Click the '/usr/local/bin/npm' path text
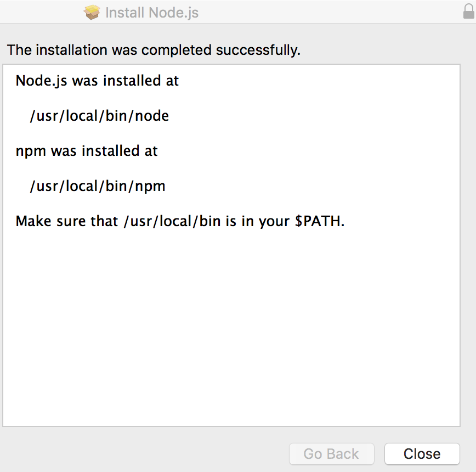This screenshot has height=472, width=476. point(98,186)
